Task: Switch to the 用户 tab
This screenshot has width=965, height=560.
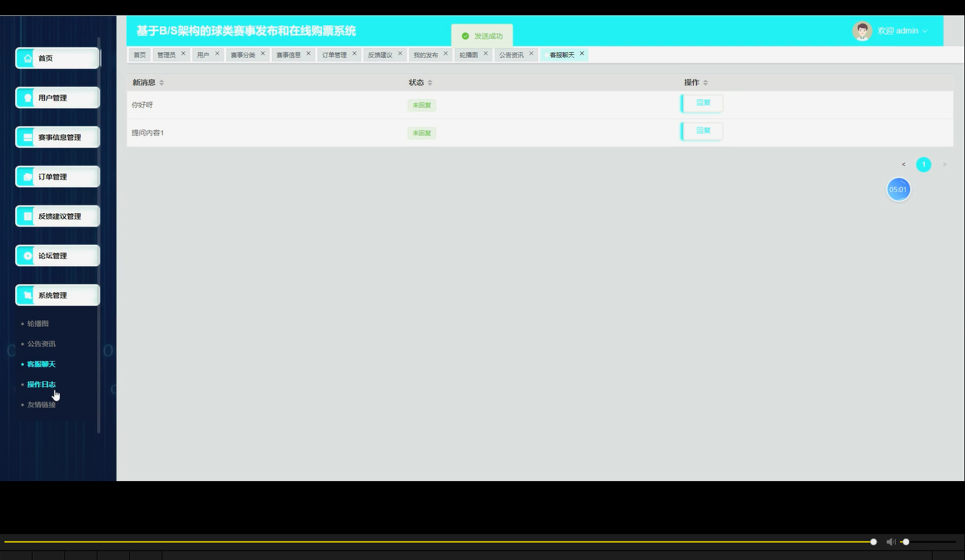Action: click(x=203, y=55)
